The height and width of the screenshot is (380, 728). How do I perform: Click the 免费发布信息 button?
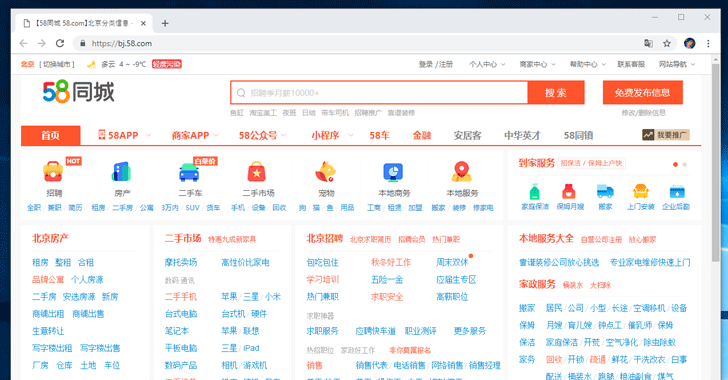pos(643,92)
